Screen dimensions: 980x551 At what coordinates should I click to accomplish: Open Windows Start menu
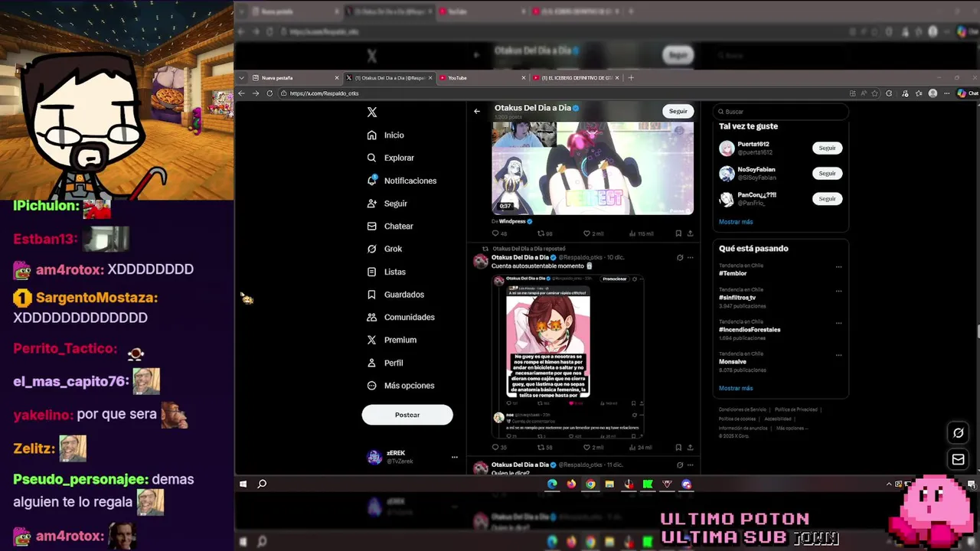pyautogui.click(x=243, y=484)
